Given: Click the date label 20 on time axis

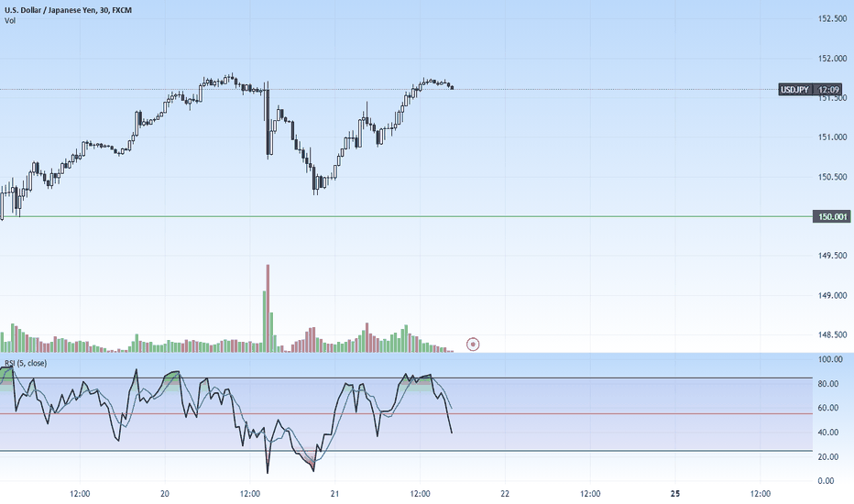Looking at the screenshot, I should click(165, 494).
